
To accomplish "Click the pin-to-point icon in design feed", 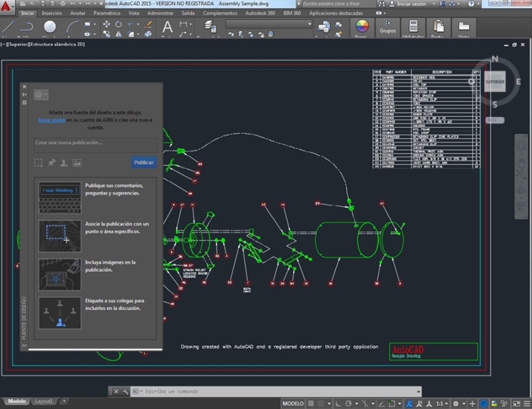I will pos(51,163).
